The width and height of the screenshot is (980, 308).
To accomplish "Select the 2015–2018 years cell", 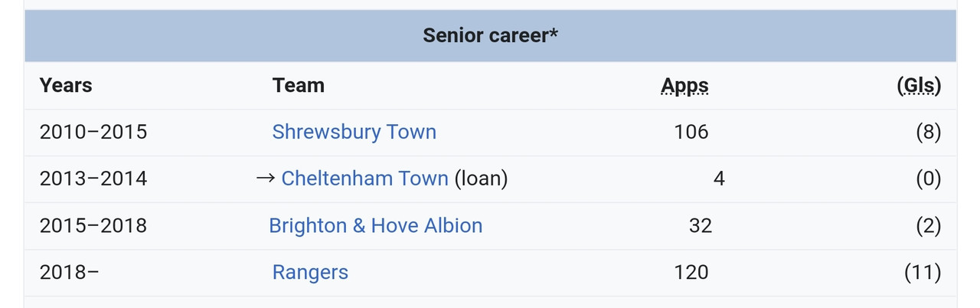I will pyautogui.click(x=93, y=225).
